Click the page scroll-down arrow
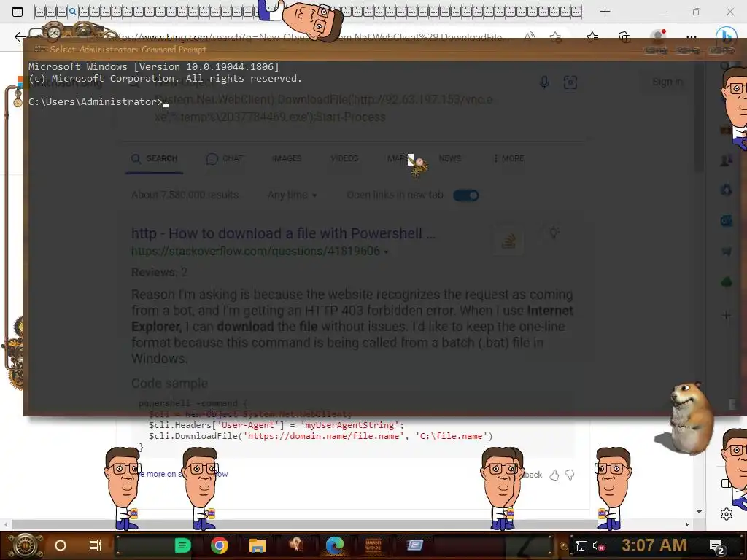This screenshot has width=747, height=560. [x=699, y=511]
